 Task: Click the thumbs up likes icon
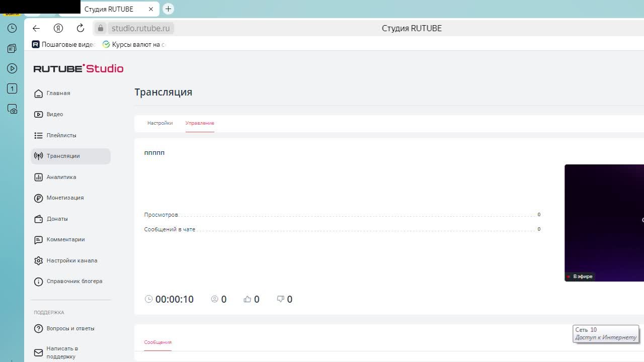(x=248, y=299)
